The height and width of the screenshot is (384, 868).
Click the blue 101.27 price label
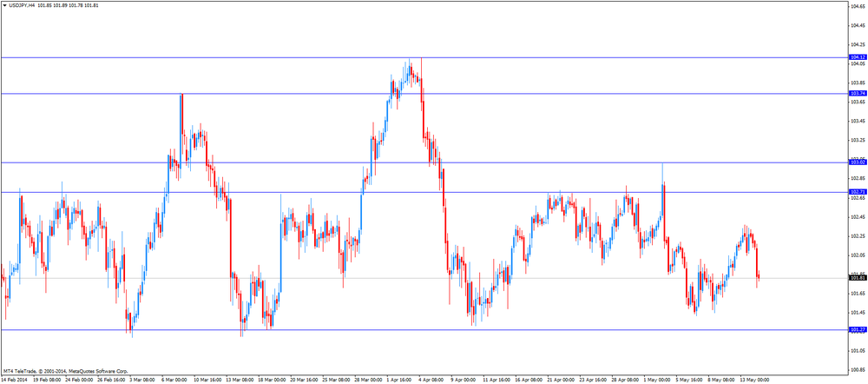tap(858, 329)
